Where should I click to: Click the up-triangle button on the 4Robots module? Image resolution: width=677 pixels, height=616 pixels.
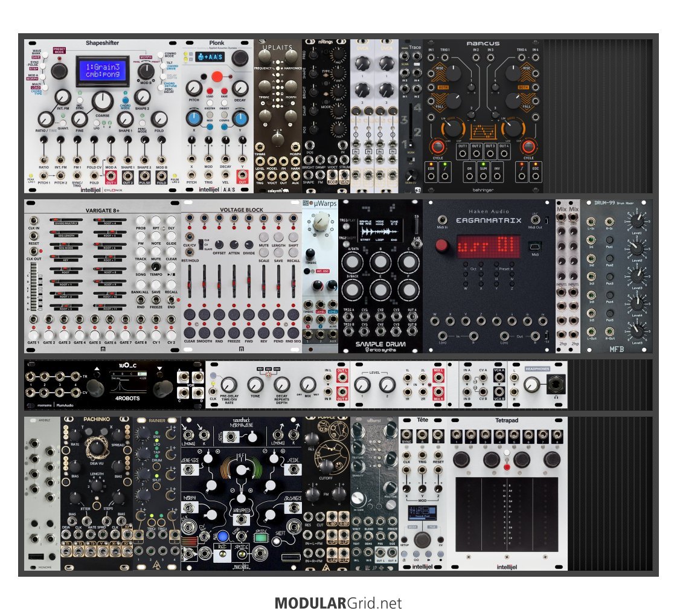[x=97, y=369]
